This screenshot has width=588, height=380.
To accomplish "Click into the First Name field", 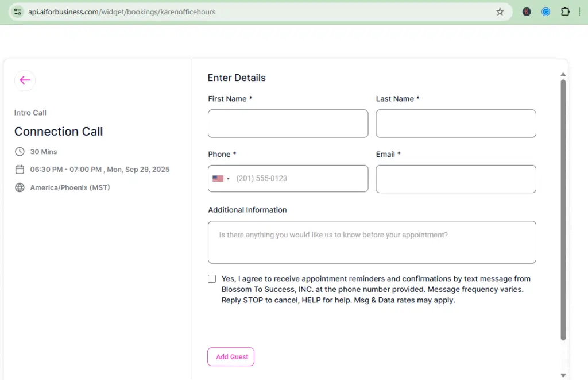I will (288, 124).
